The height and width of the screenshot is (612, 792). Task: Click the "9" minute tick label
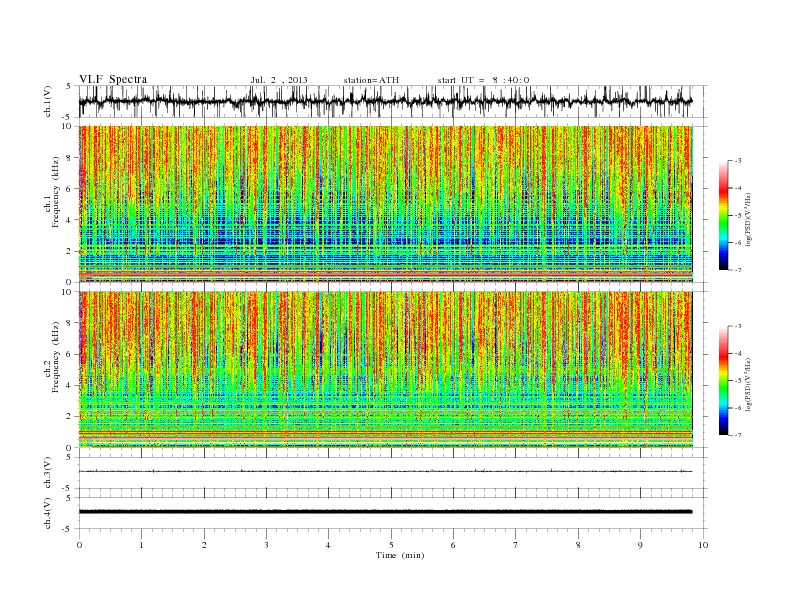(640, 545)
